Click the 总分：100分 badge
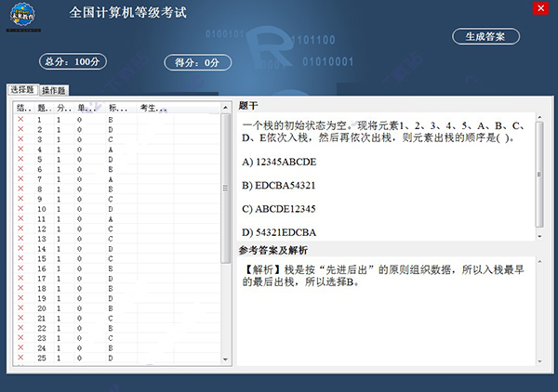 73,62
